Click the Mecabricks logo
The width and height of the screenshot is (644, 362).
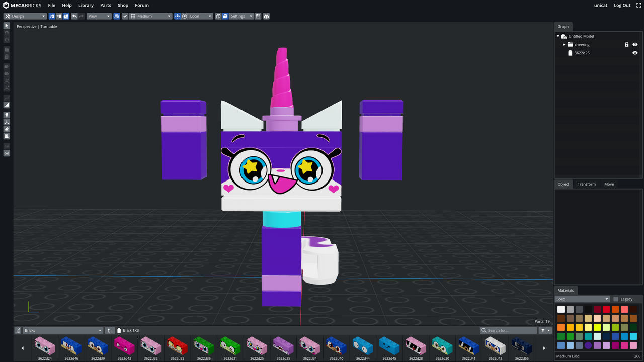pyautogui.click(x=22, y=5)
